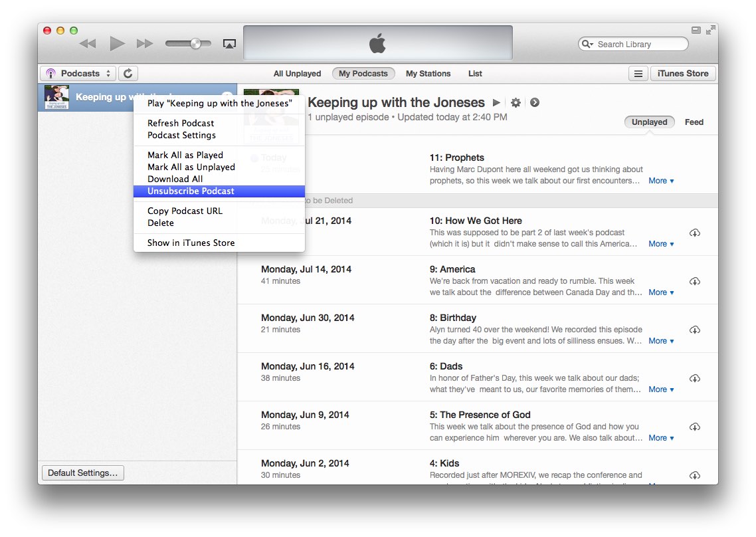Screen dimensions: 756x537
Task: Toggle the Unplayed episodes filter
Action: pyautogui.click(x=649, y=122)
